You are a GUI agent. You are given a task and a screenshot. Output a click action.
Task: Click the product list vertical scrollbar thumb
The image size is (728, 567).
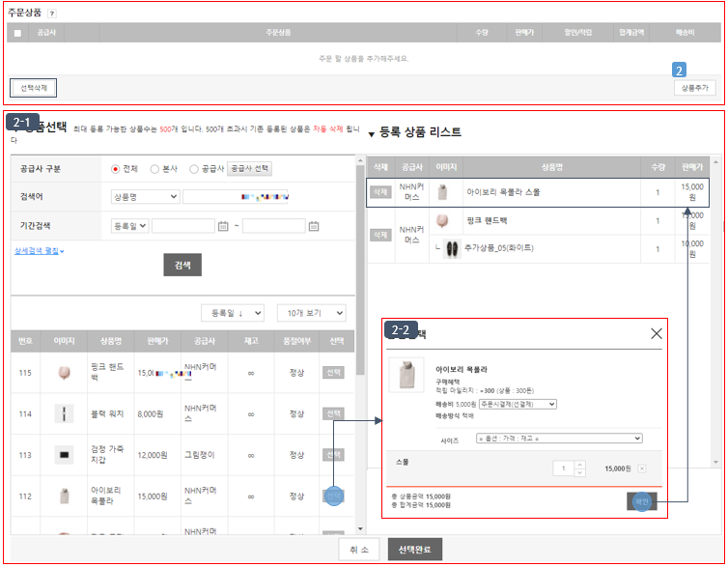360,269
